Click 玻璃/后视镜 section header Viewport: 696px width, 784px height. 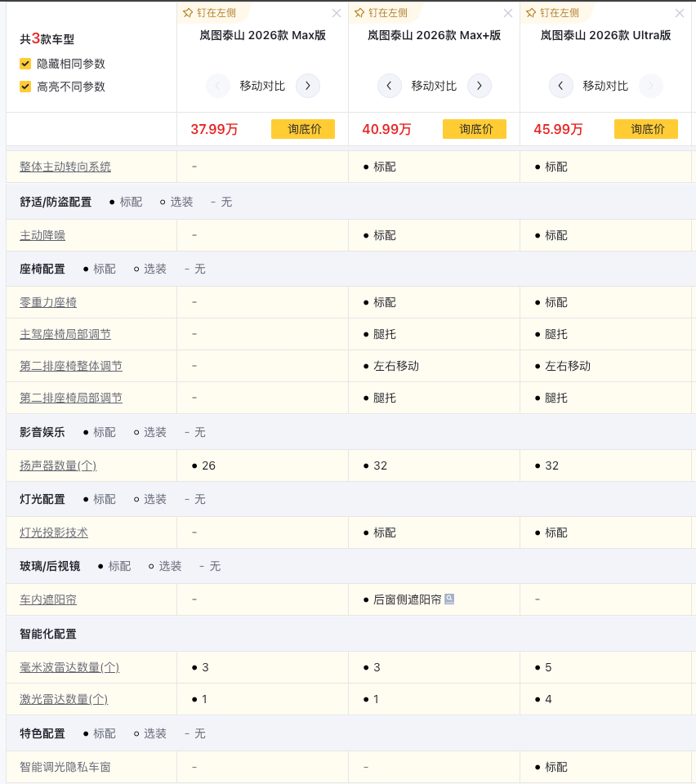(x=50, y=566)
